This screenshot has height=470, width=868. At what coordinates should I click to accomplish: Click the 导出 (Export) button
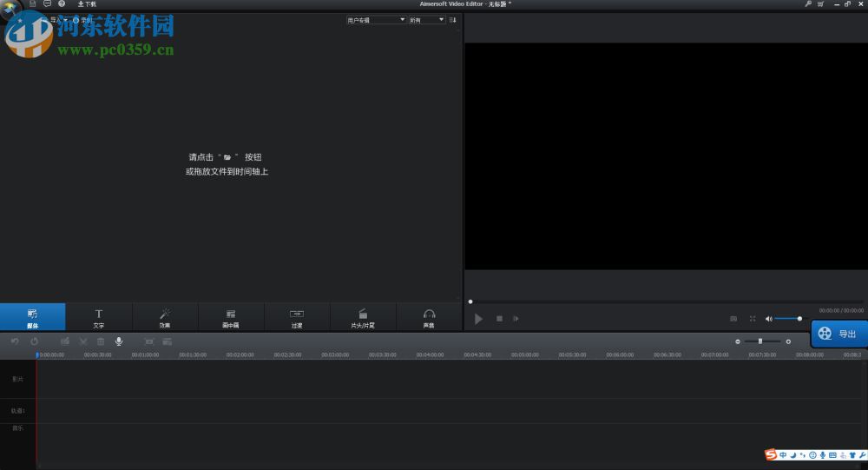[x=839, y=334]
